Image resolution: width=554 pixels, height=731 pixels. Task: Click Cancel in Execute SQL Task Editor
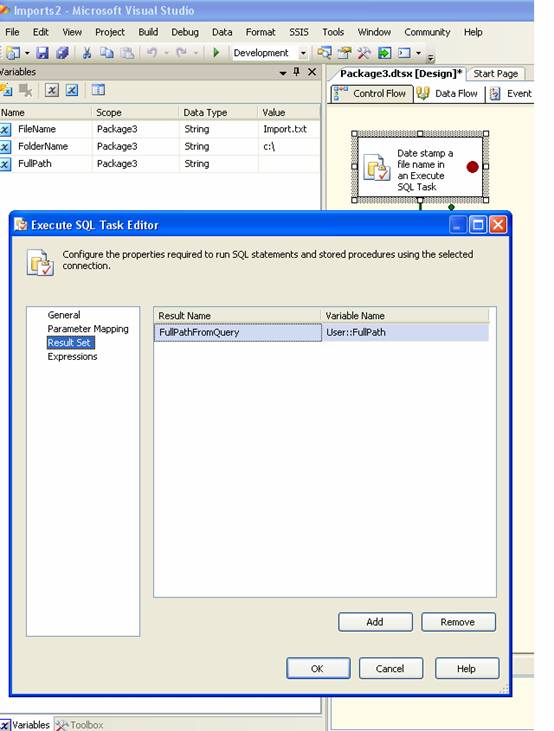pyautogui.click(x=391, y=669)
